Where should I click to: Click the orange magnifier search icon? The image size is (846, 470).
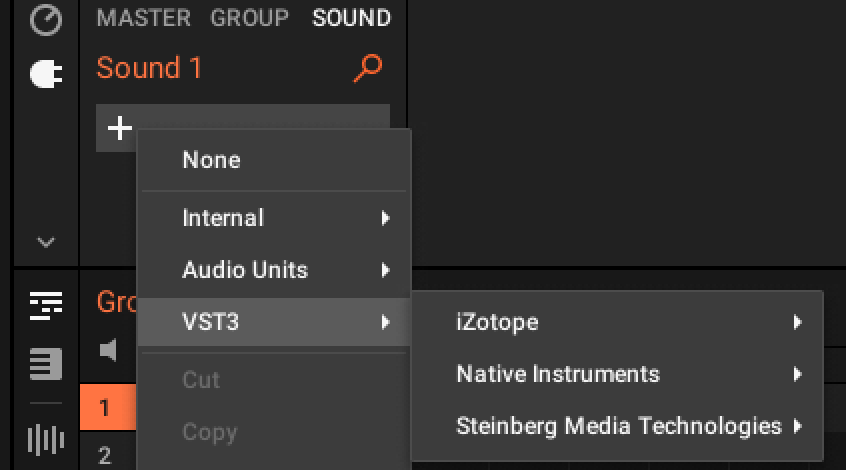point(368,68)
